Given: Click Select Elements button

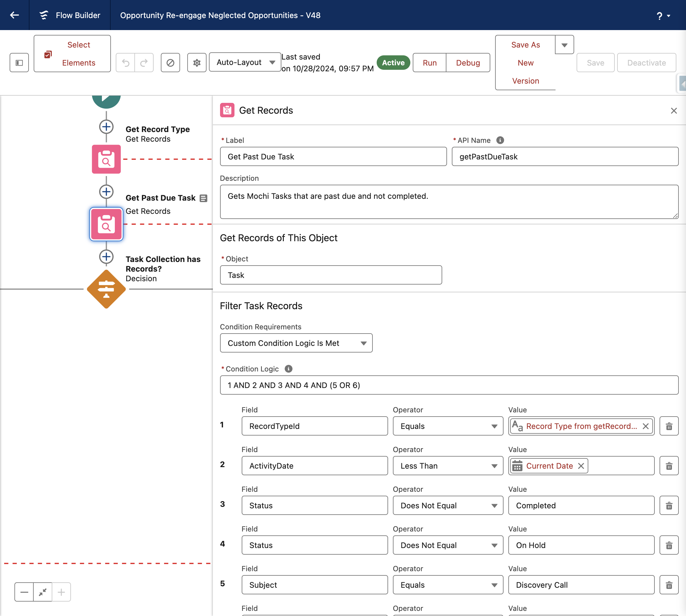Looking at the screenshot, I should click(72, 54).
